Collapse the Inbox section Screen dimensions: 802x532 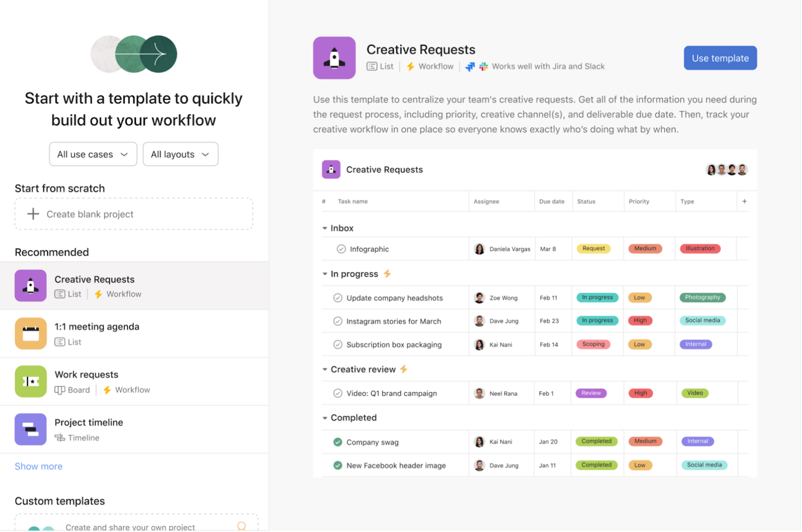tap(325, 228)
